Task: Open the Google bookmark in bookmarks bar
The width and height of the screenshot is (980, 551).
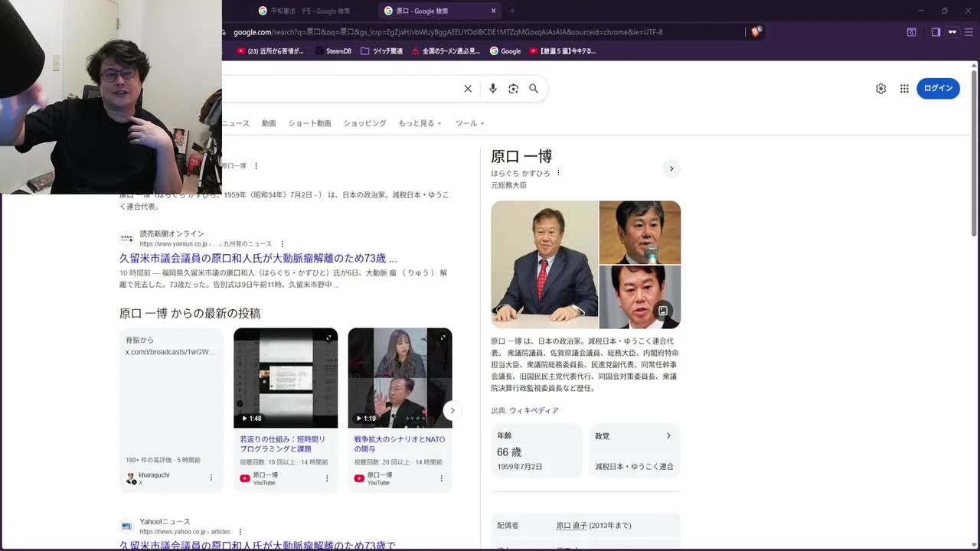Action: pyautogui.click(x=505, y=51)
